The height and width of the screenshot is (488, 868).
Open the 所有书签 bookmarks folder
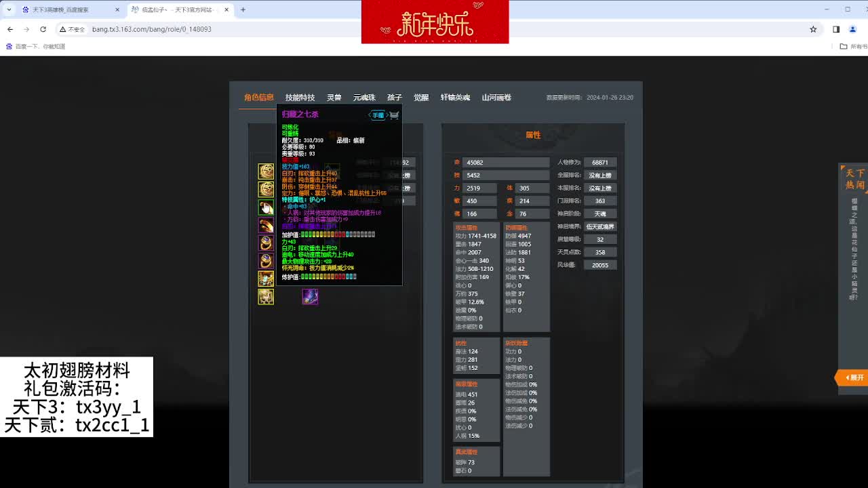(853, 46)
